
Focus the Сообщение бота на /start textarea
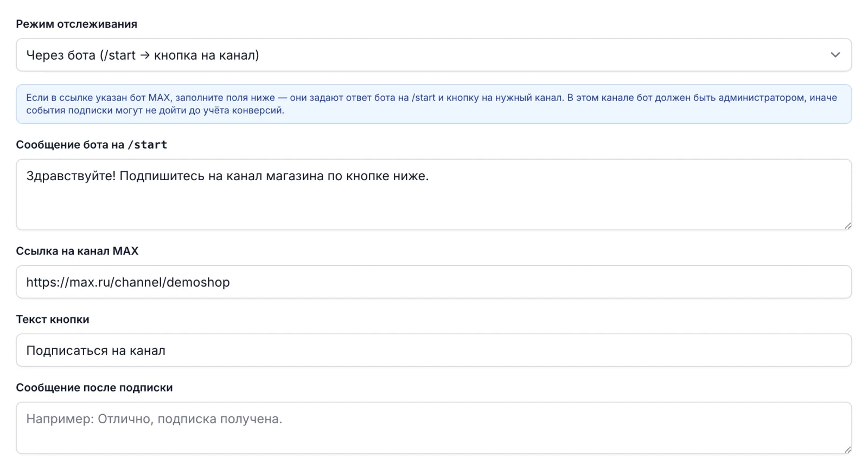433,194
